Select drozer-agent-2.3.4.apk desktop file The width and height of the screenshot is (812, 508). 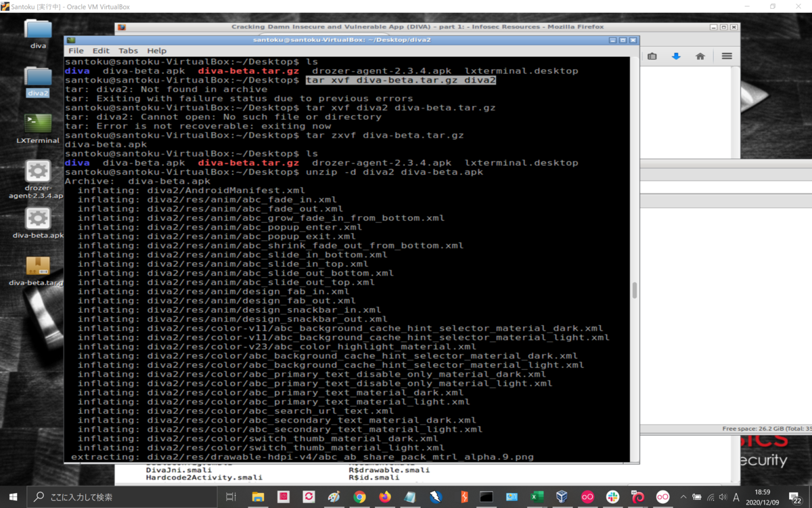38,179
